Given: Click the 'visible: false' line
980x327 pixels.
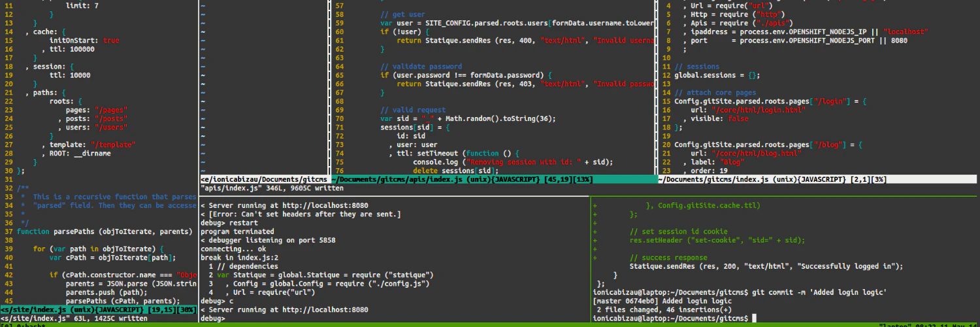Looking at the screenshot, I should (x=716, y=119).
